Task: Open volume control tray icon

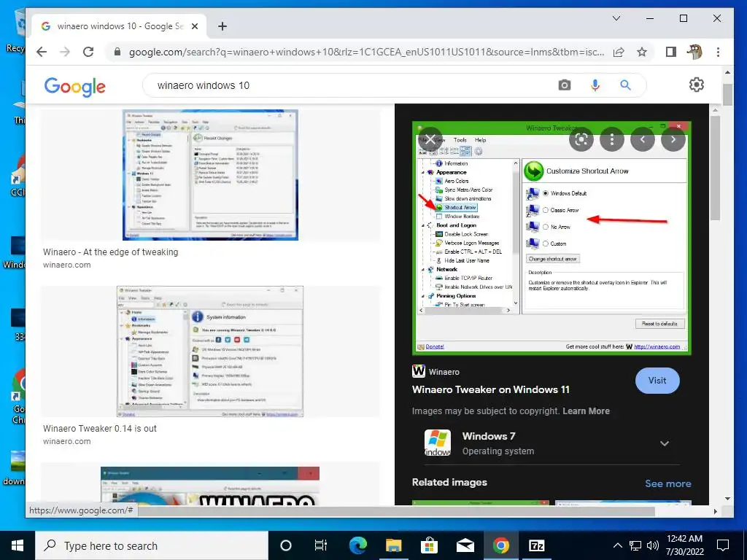Action: [653, 545]
